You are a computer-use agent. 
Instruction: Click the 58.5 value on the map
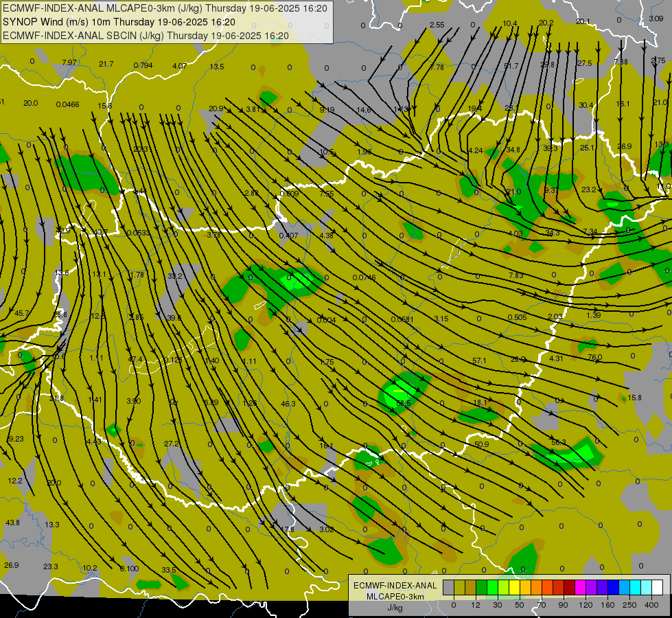point(404,404)
